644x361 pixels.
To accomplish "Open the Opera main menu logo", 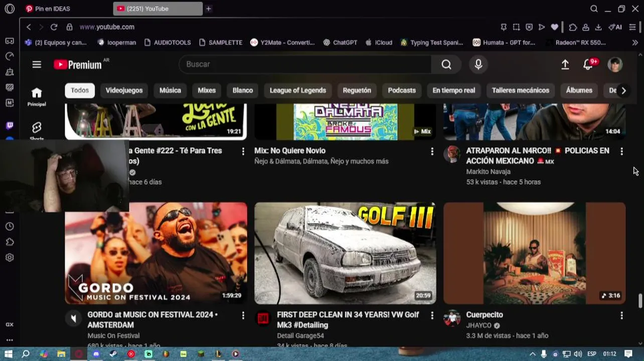I will click(x=10, y=9).
